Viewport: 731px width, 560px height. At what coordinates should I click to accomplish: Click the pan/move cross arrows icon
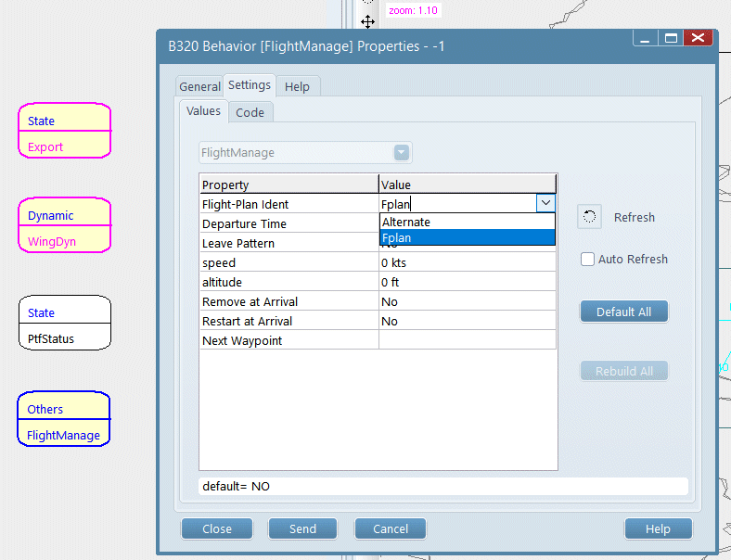[x=368, y=21]
